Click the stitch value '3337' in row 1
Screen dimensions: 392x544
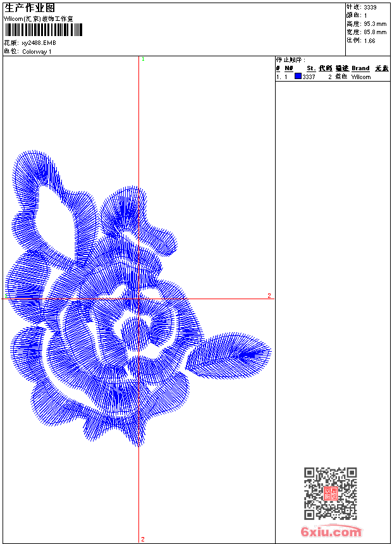tap(309, 77)
